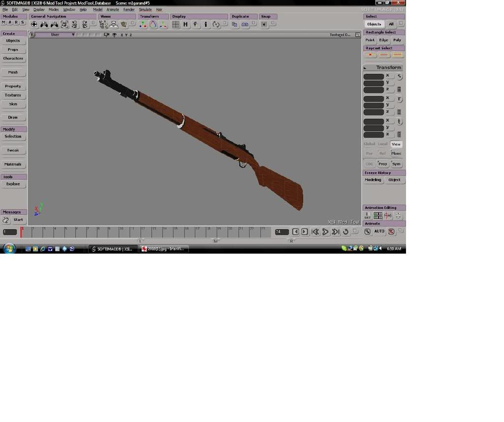Toggle AUTO keyframe mode
Image resolution: width=504 pixels, height=422 pixels.
click(x=379, y=231)
